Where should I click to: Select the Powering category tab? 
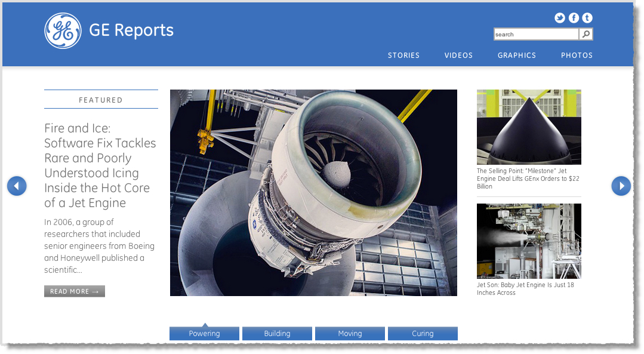(204, 334)
